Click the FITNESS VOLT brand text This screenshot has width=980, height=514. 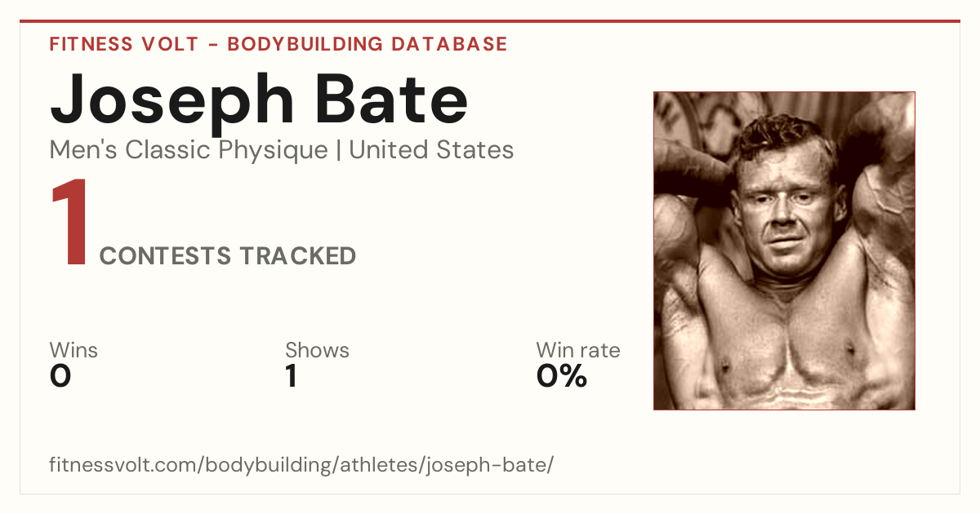click(x=124, y=44)
